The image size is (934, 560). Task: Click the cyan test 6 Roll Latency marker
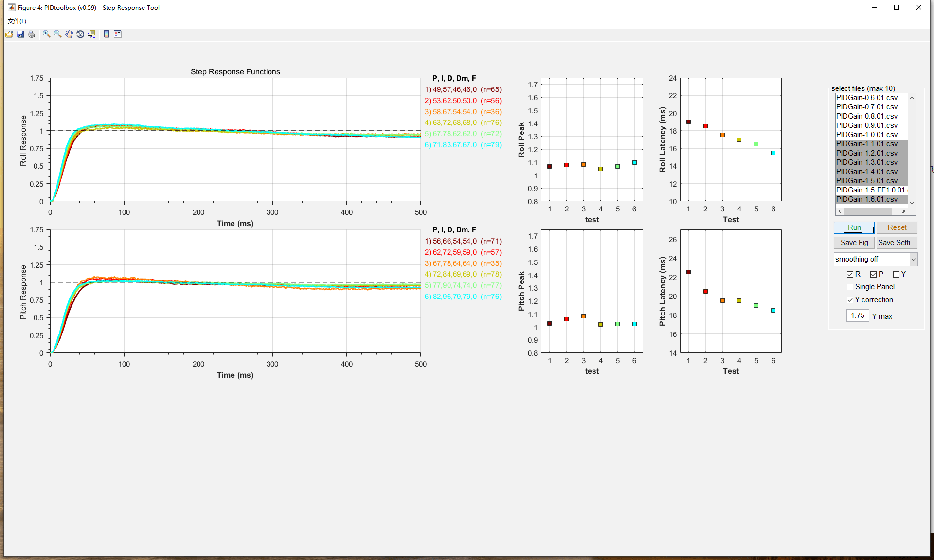tap(773, 153)
